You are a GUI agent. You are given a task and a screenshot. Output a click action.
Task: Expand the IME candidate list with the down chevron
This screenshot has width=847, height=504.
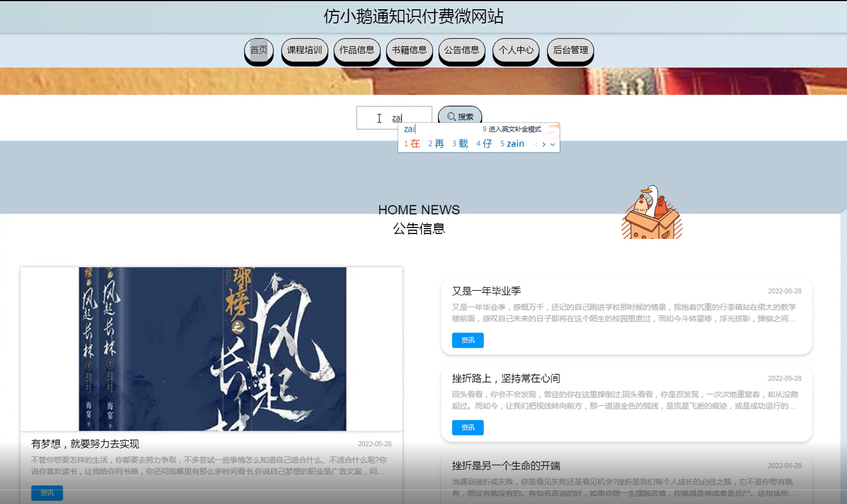tap(552, 144)
